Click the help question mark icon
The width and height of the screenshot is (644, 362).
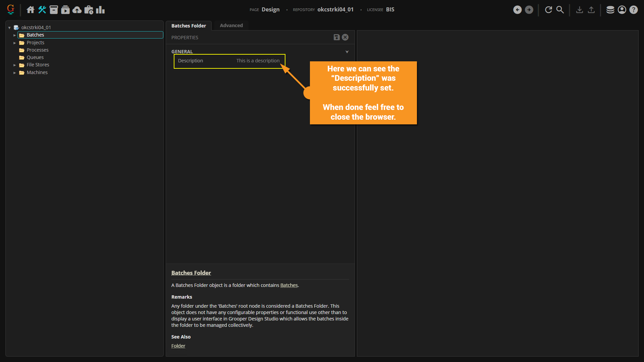point(634,10)
